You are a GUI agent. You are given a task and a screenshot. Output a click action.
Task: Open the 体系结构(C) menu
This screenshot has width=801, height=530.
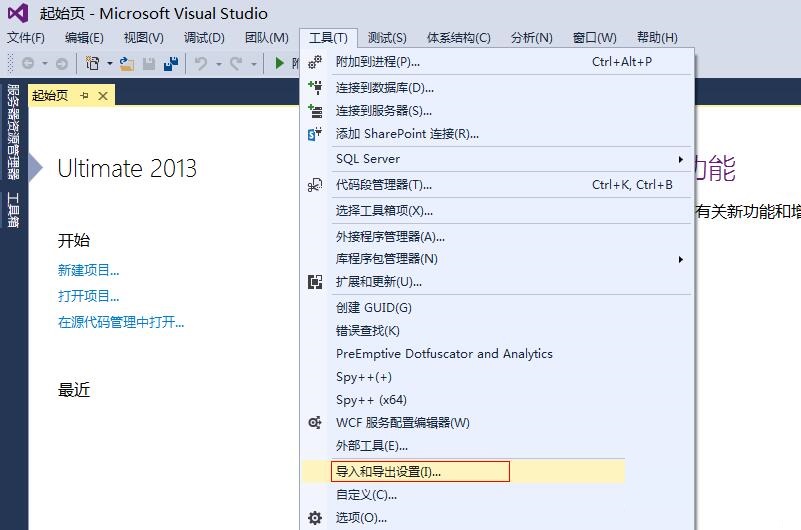tap(459, 38)
